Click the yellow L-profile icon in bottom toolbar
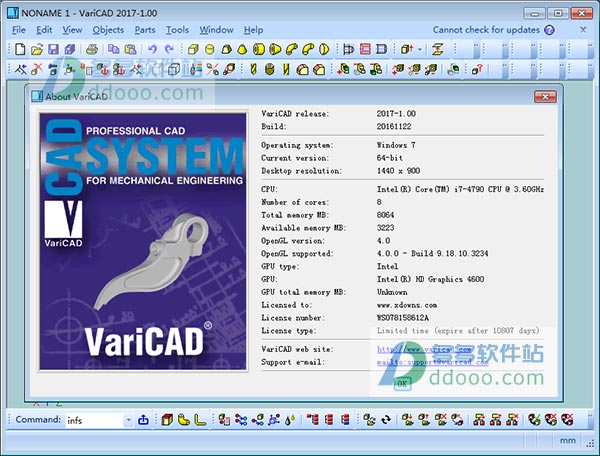This screenshot has width=600, height=456. point(200,420)
